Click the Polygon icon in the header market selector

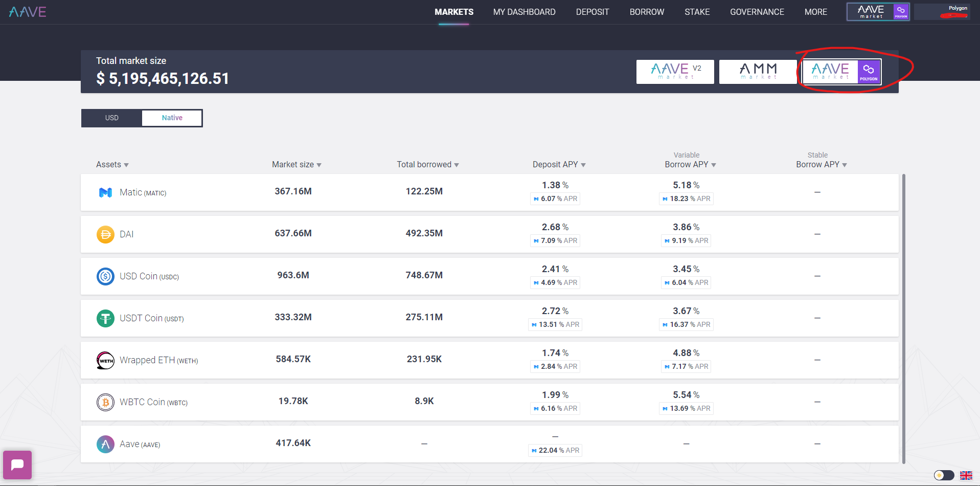click(x=901, y=12)
